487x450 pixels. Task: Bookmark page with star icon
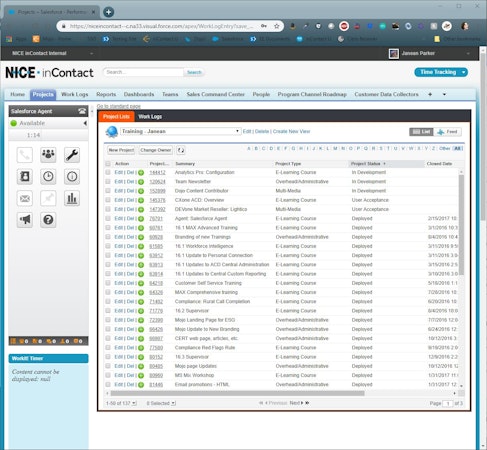click(x=277, y=26)
